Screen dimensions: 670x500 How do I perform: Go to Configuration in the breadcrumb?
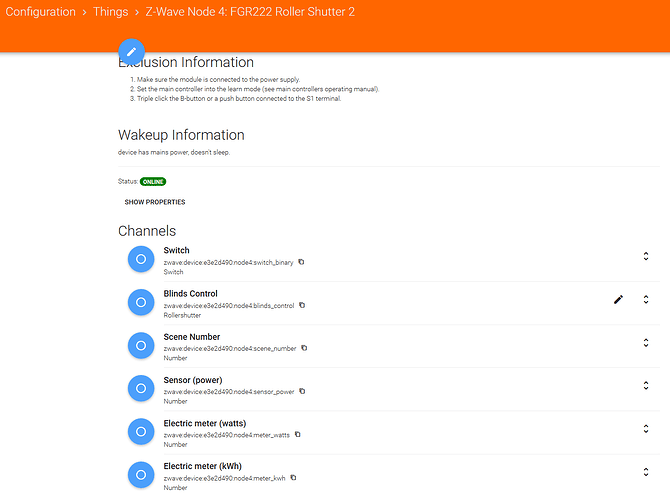click(41, 12)
